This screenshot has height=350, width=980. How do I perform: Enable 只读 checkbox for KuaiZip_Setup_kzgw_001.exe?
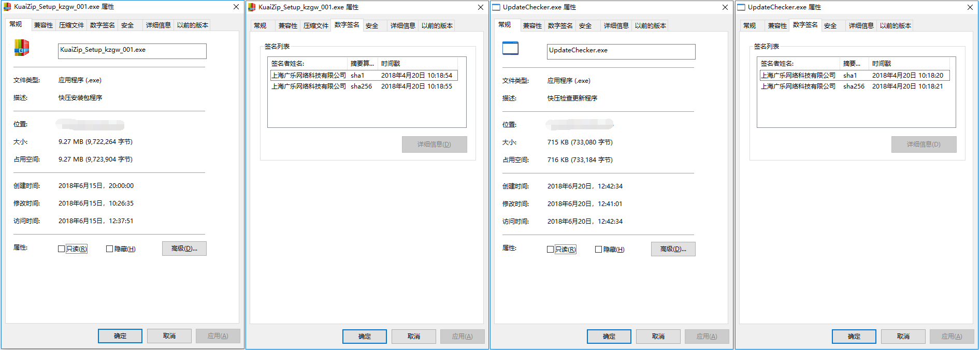click(62, 249)
